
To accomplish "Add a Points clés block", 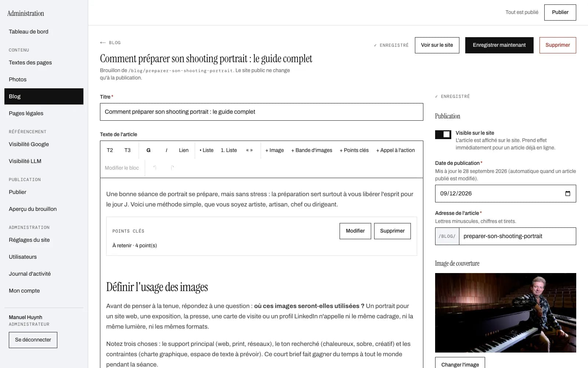I will click(x=354, y=150).
